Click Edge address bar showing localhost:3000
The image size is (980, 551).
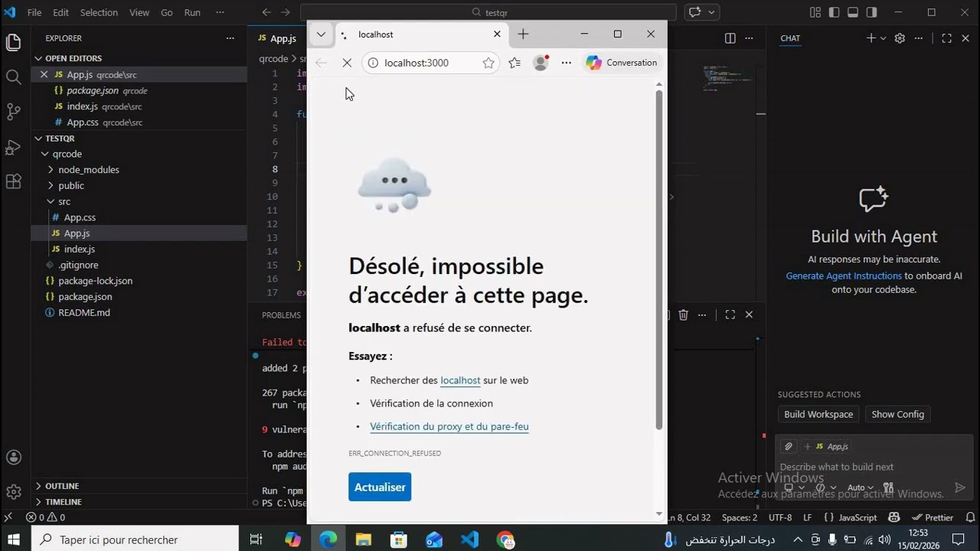[432, 63]
